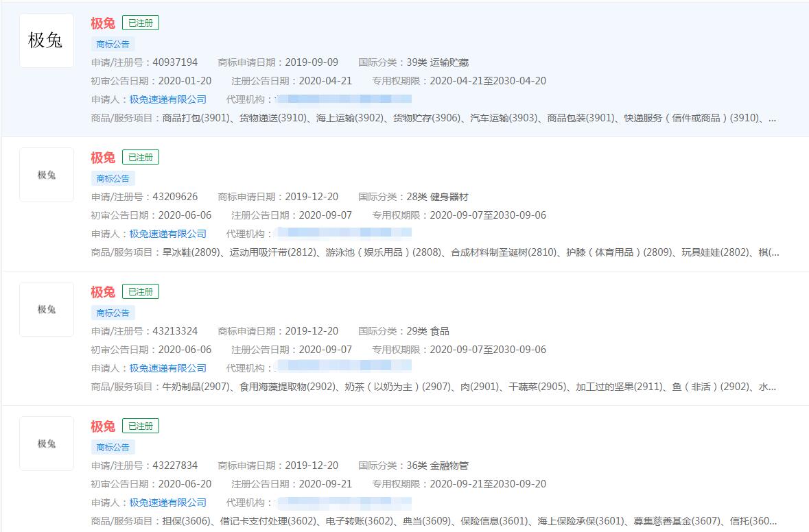Click the classification 28类 健身器材
The width and height of the screenshot is (809, 532).
(x=438, y=197)
